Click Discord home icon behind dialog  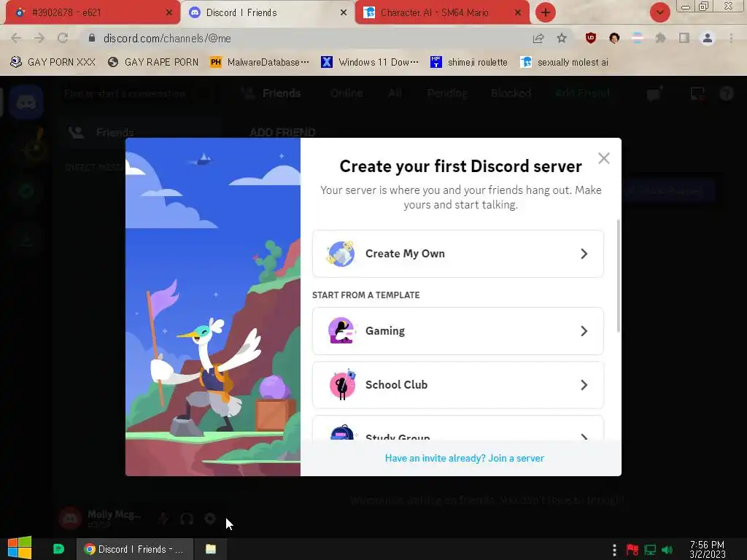(x=26, y=102)
